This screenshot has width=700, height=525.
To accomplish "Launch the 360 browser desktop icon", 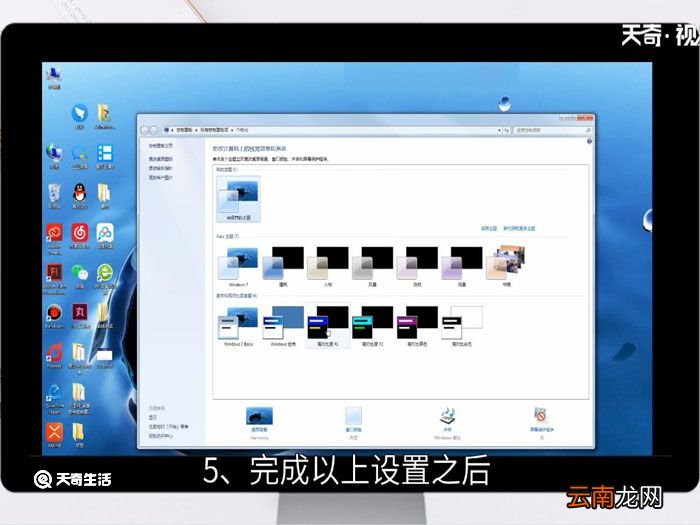I will tap(105, 279).
